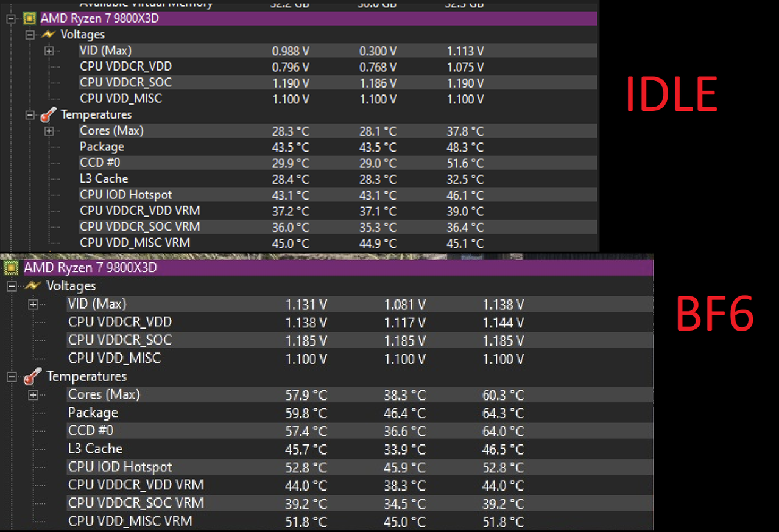Select the CPU VDDCR_VDD VRM label beside 44.0 °C
Image resolution: width=779 pixels, height=532 pixels.
136,485
